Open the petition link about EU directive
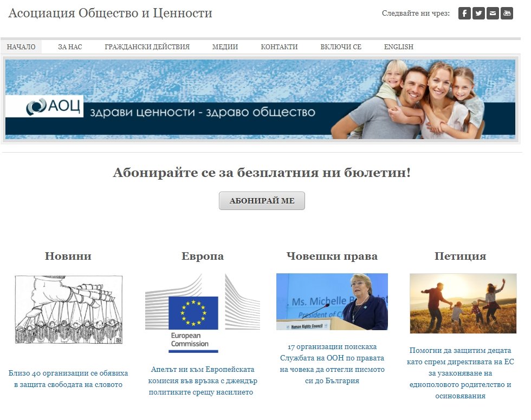The width and height of the screenshot is (531, 420). (x=460, y=373)
